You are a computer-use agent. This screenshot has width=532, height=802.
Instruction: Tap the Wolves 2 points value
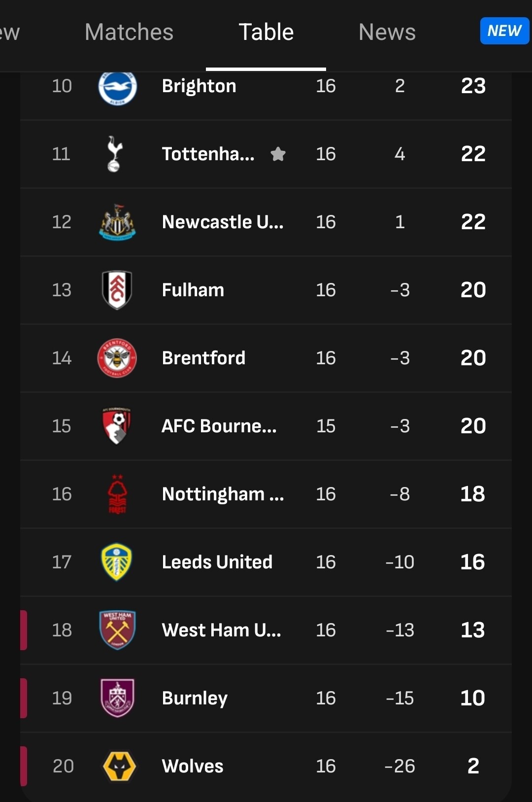click(473, 766)
